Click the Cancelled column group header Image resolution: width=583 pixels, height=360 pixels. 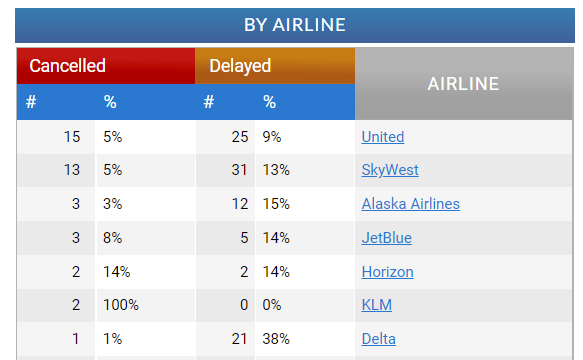pos(106,66)
